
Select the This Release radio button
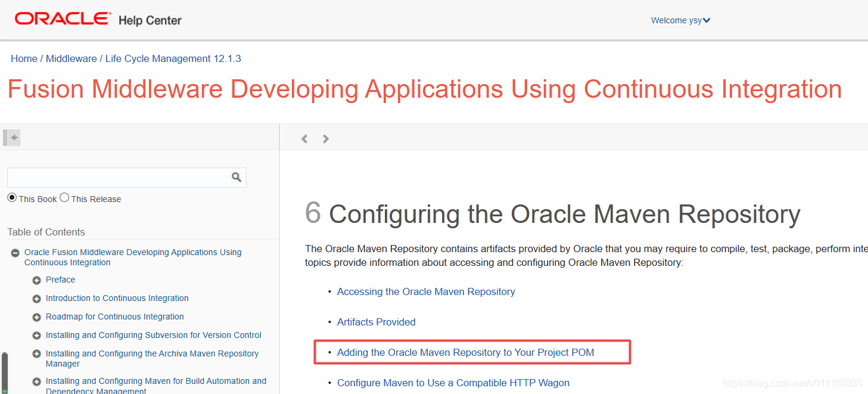pos(64,198)
